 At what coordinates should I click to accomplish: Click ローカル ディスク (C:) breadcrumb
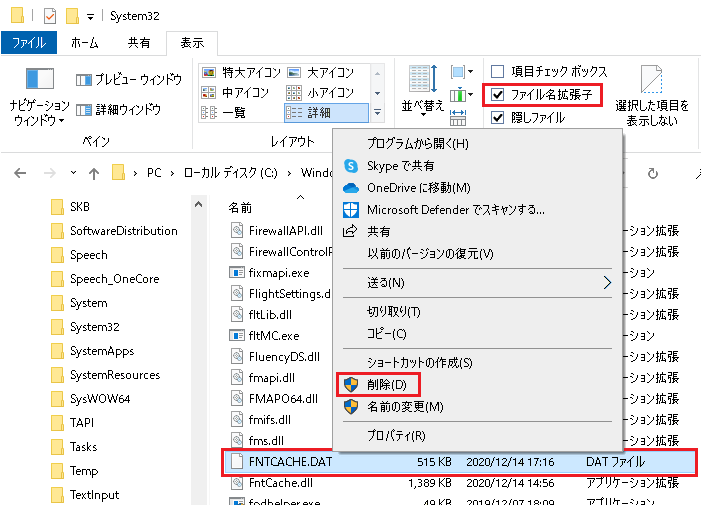(x=231, y=173)
